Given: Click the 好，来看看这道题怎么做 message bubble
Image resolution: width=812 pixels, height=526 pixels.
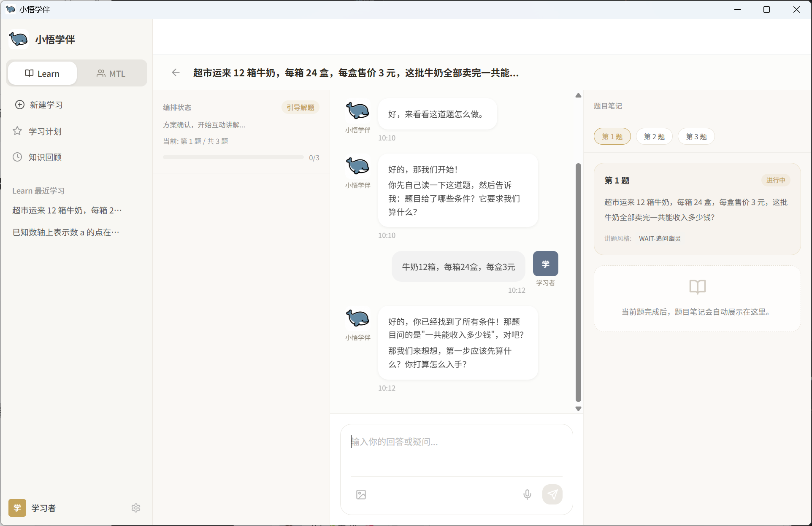Looking at the screenshot, I should (437, 114).
